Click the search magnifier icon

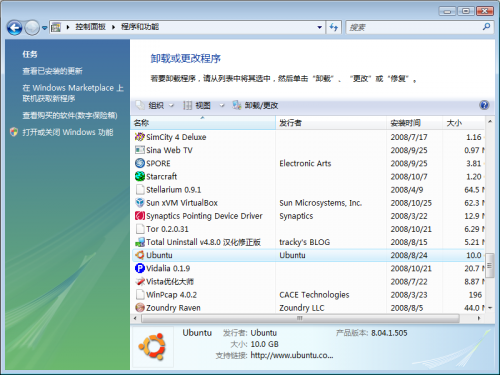pos(486,27)
